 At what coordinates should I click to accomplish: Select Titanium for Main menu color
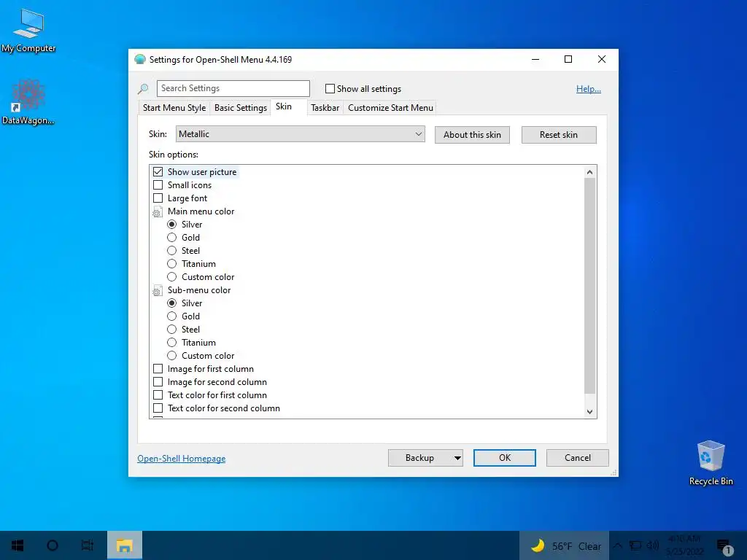click(172, 264)
